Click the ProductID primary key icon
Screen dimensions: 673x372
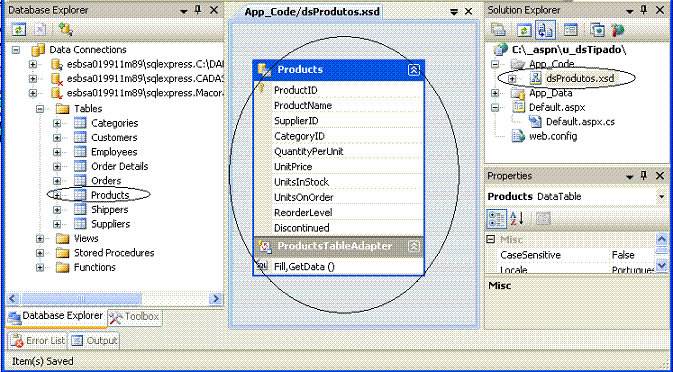(x=261, y=89)
